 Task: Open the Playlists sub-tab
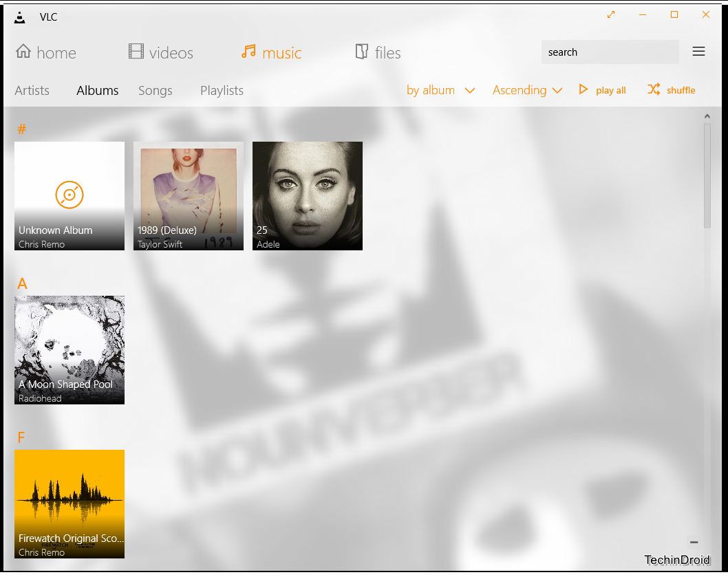tap(222, 91)
